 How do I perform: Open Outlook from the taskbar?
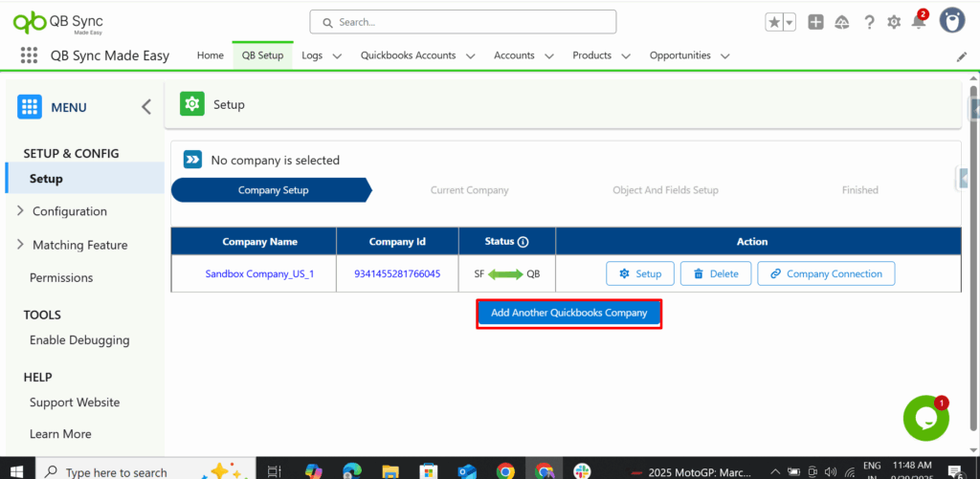467,471
